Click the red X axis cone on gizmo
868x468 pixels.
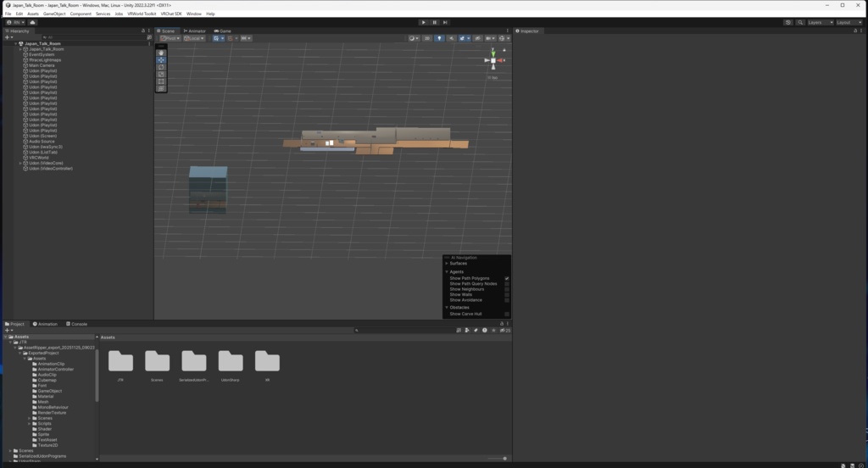coord(500,60)
